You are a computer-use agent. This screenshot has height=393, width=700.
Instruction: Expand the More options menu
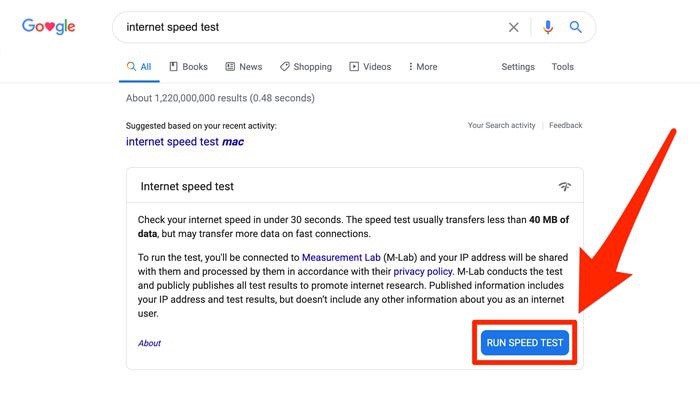coord(423,67)
